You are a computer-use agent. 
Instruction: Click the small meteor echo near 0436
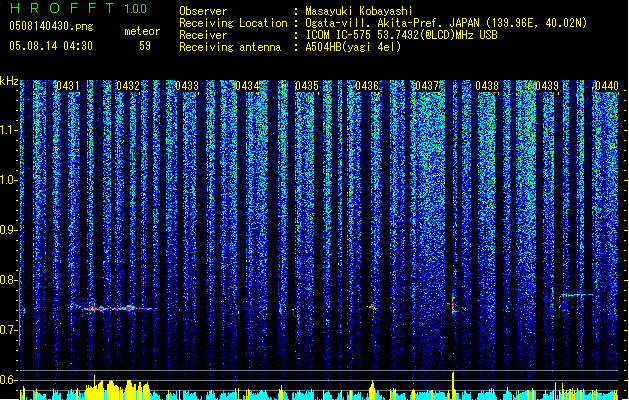click(x=372, y=307)
